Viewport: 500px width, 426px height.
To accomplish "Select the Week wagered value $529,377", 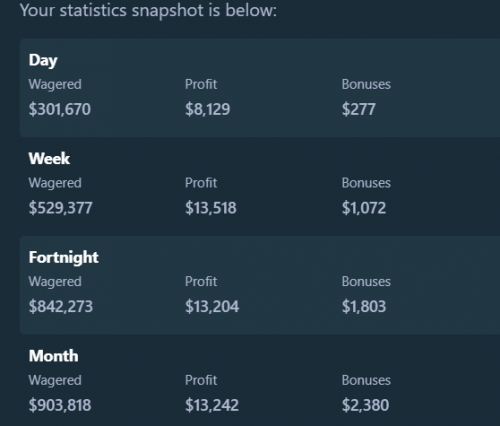I will pyautogui.click(x=60, y=208).
